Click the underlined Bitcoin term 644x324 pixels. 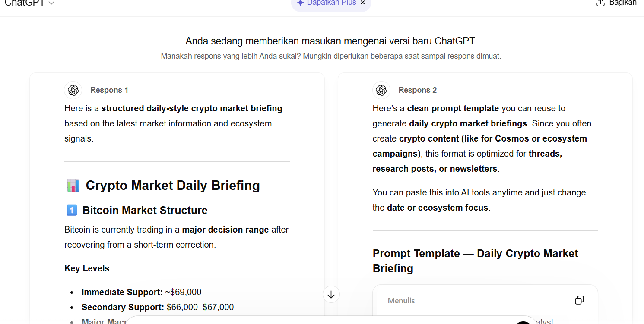click(77, 230)
